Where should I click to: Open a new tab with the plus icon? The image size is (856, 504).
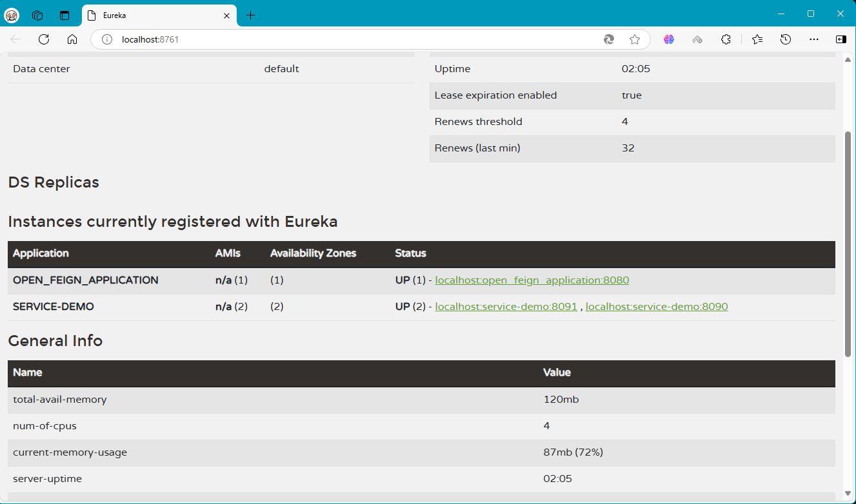coord(251,15)
